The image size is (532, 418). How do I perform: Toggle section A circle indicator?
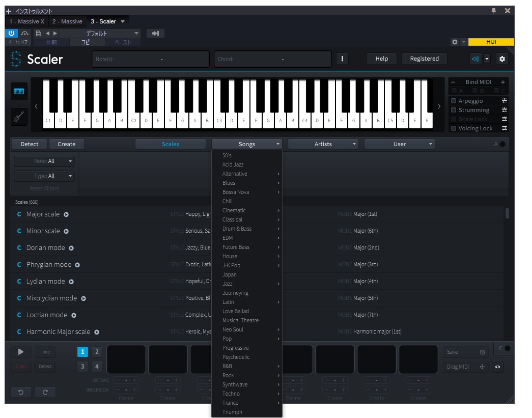click(x=502, y=144)
